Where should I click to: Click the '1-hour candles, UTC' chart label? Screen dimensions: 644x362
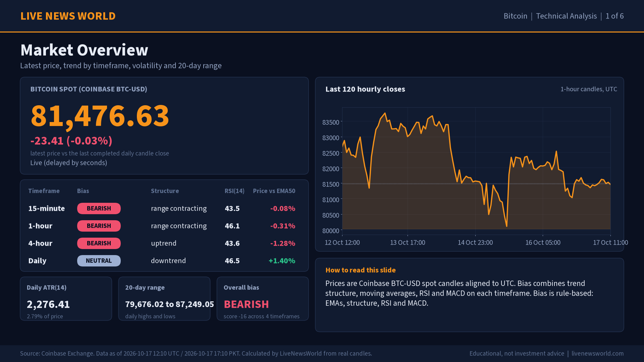589,89
